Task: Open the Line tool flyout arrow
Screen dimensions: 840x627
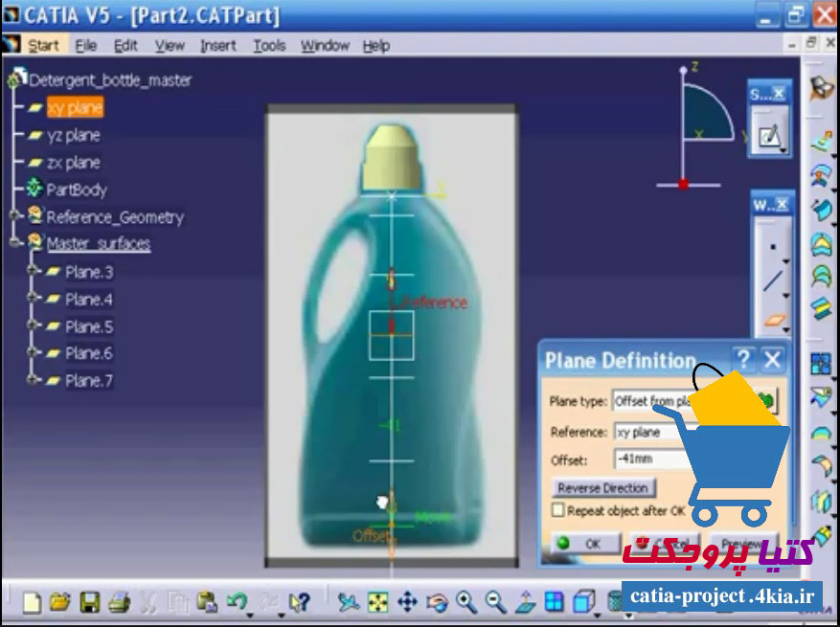Action: point(786,296)
